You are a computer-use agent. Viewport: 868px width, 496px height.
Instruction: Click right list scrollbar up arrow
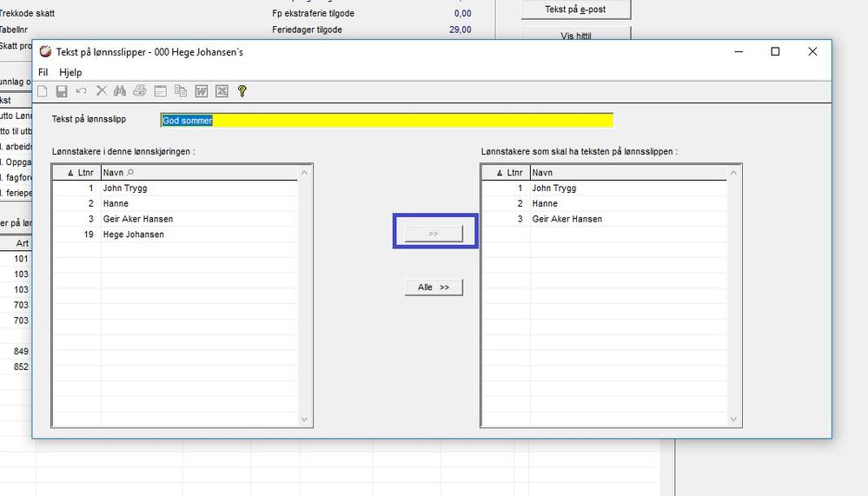pyautogui.click(x=733, y=173)
